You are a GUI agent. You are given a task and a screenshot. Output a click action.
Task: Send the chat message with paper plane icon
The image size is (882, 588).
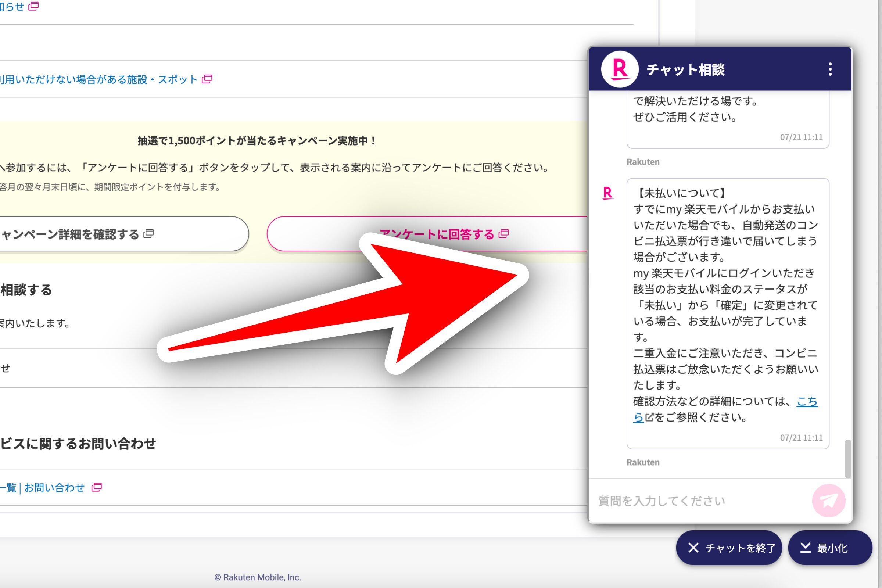(x=828, y=500)
